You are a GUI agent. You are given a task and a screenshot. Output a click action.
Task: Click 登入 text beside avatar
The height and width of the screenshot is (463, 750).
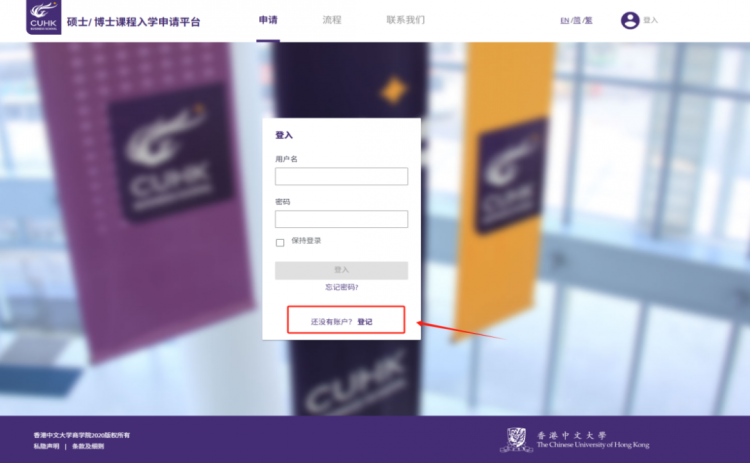tap(650, 20)
